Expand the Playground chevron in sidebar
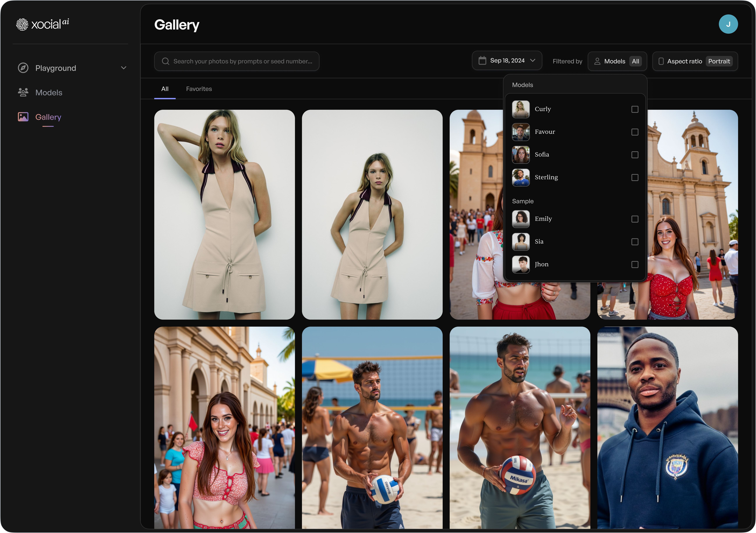The image size is (756, 533). 124,68
